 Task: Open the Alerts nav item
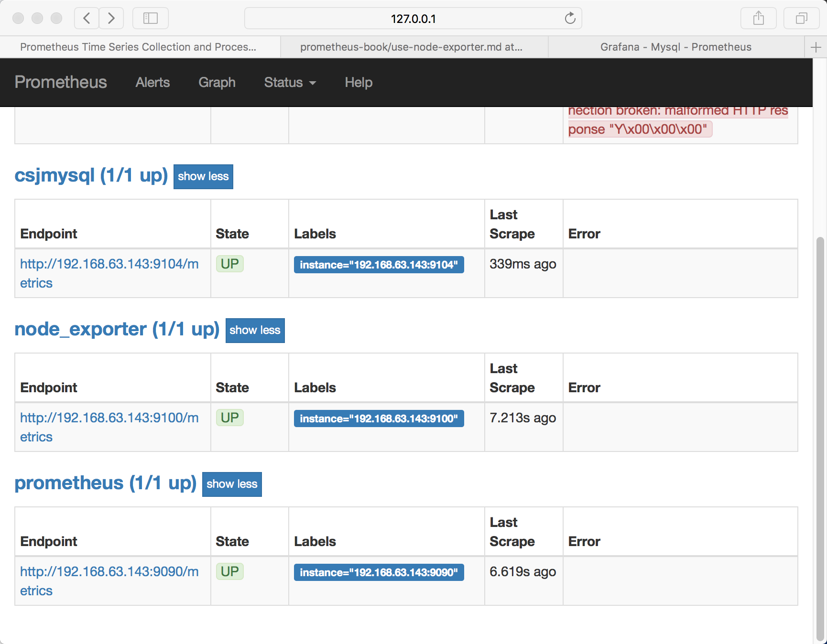152,82
